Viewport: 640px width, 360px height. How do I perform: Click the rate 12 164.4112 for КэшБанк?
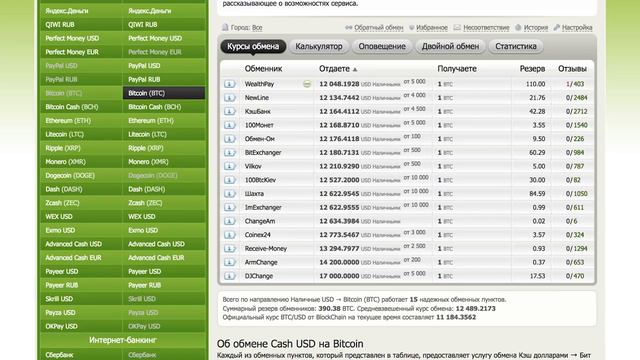[339, 111]
